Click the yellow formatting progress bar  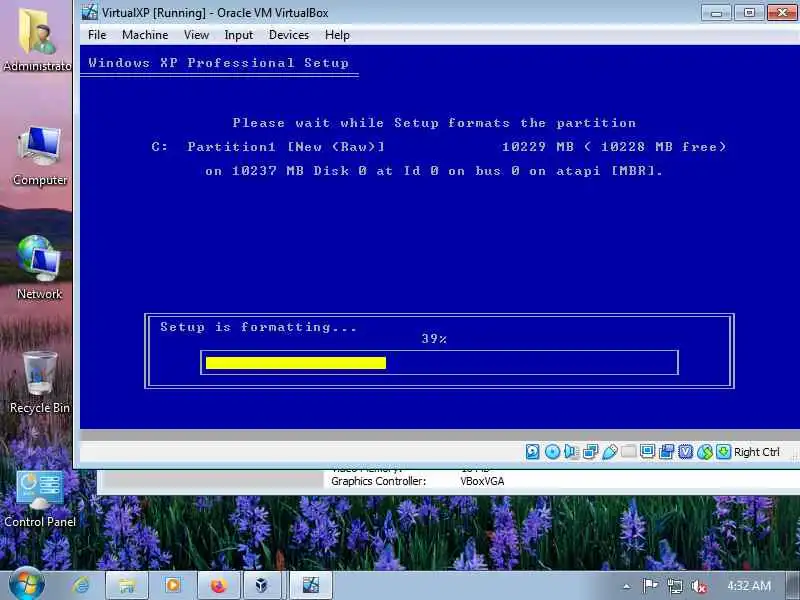pyautogui.click(x=296, y=363)
